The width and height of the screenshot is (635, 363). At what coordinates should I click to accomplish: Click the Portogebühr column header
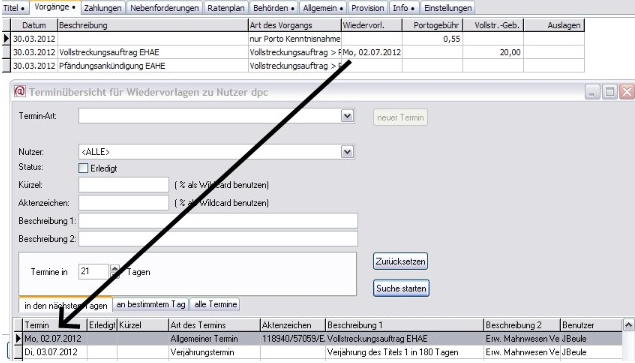[x=433, y=25]
